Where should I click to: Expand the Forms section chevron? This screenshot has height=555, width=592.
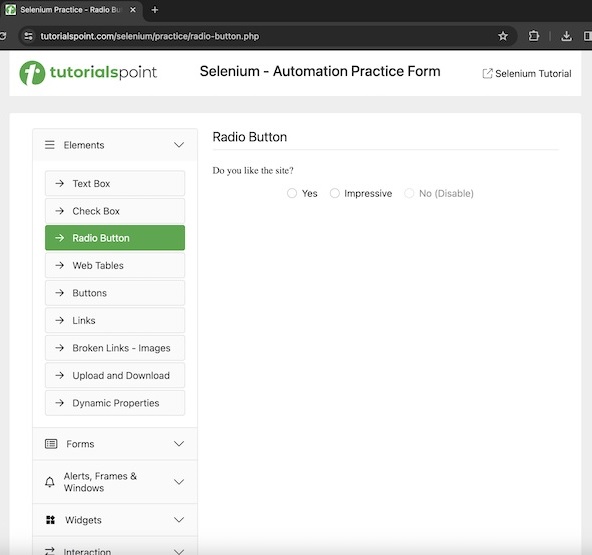coord(179,444)
